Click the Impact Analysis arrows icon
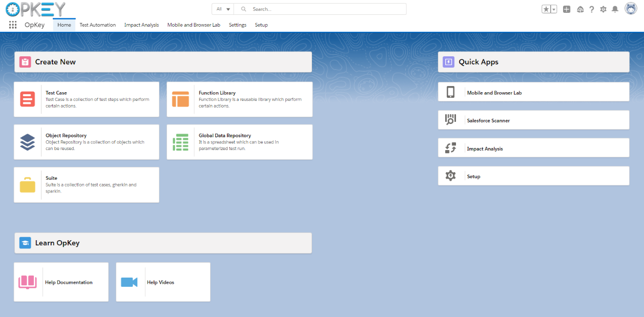Viewport: 644px width, 317px height. (x=450, y=148)
